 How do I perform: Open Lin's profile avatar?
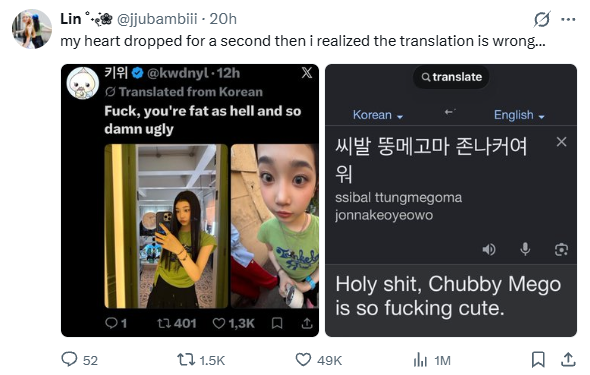pos(32,29)
